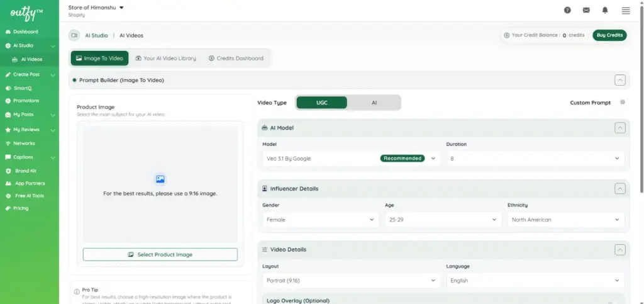Open the Age dropdown

pyautogui.click(x=443, y=220)
